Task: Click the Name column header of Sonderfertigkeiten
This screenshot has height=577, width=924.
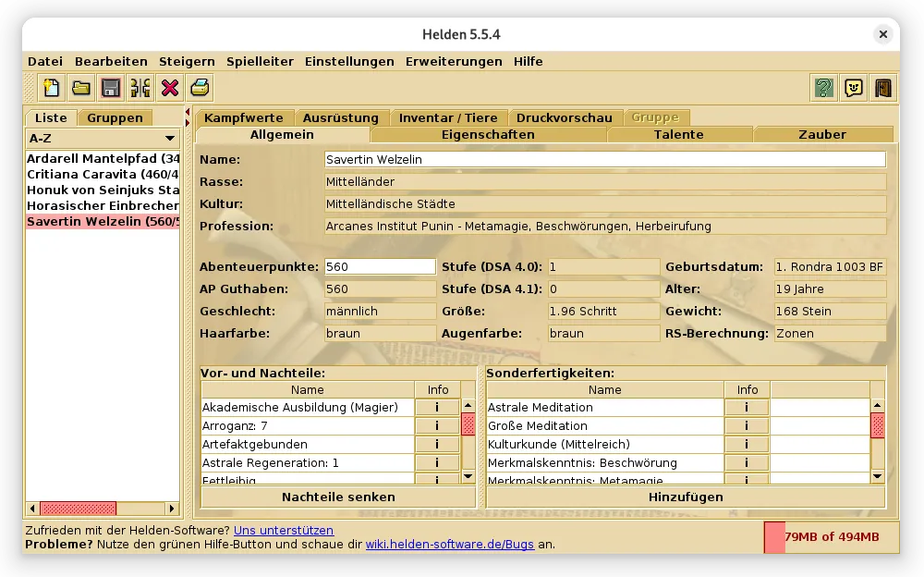Action: pyautogui.click(x=605, y=390)
